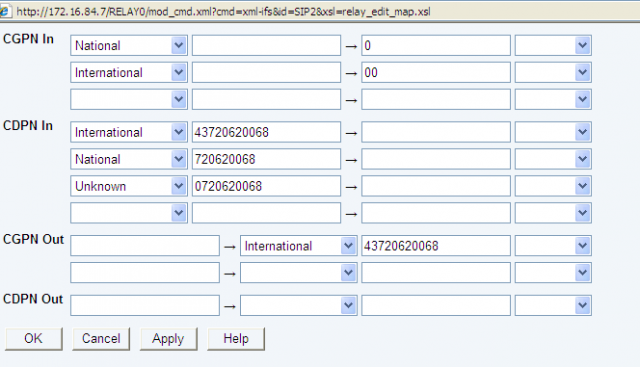Open right-side dropdown of the CDPN Out row
The height and width of the screenshot is (367, 640).
coord(553,305)
